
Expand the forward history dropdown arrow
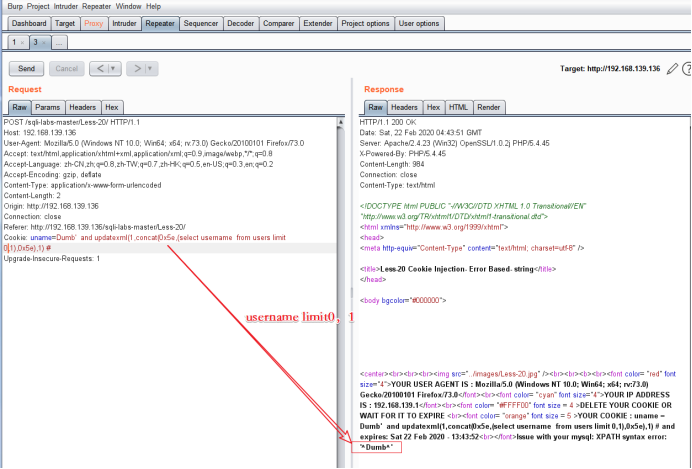pyautogui.click(x=150, y=68)
